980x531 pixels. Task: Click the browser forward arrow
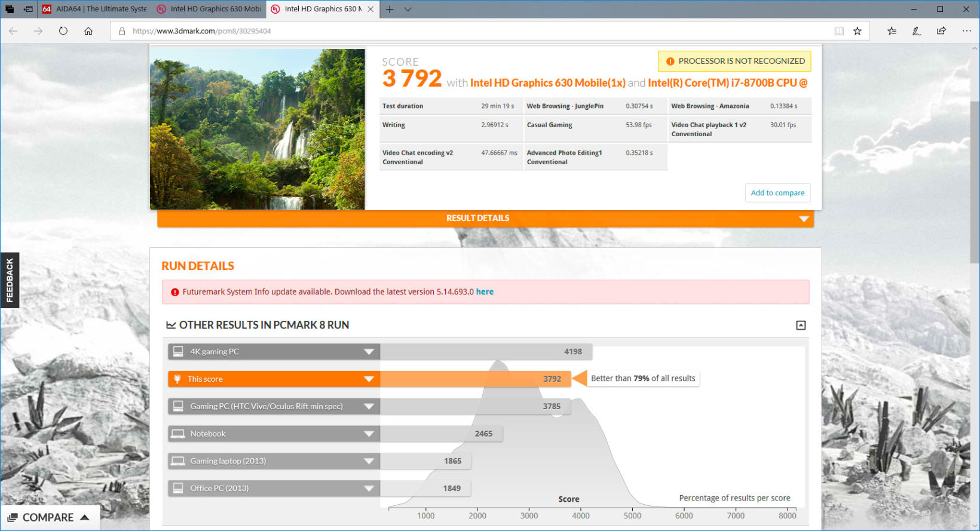38,31
